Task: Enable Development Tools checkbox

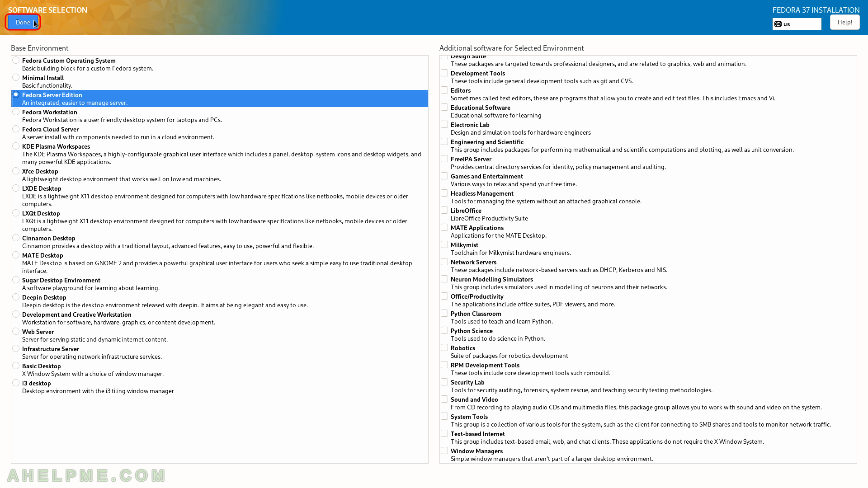Action: tap(444, 73)
